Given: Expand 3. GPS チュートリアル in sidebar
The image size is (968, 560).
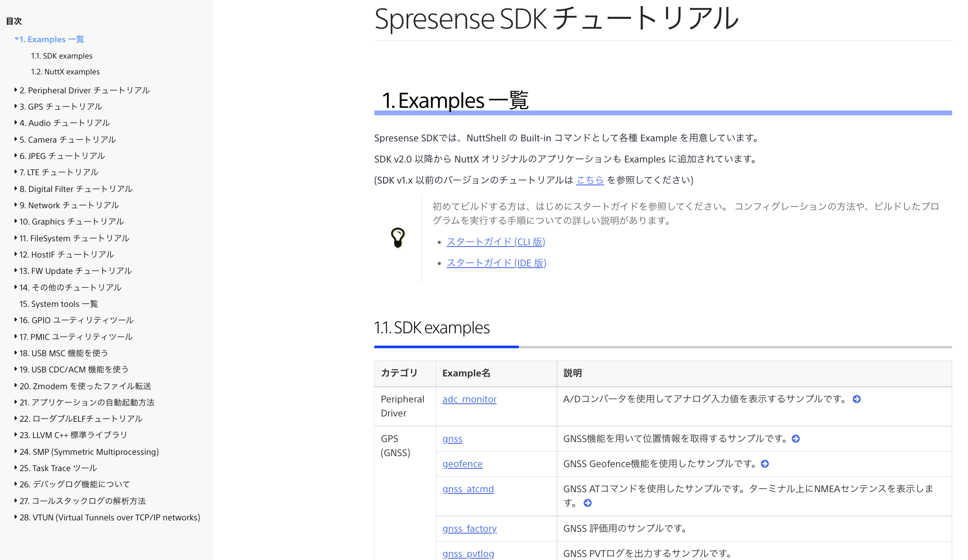Looking at the screenshot, I should (15, 106).
